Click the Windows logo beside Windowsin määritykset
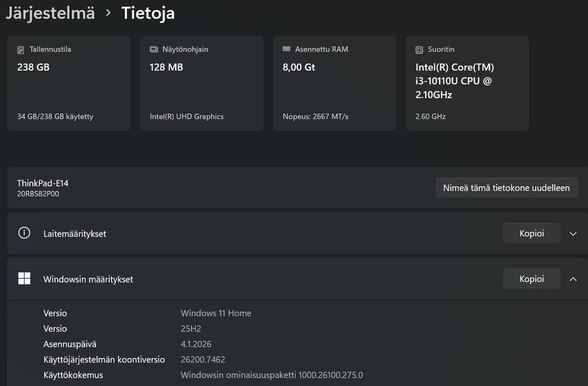Screen dimensions: 588x386 (24, 279)
